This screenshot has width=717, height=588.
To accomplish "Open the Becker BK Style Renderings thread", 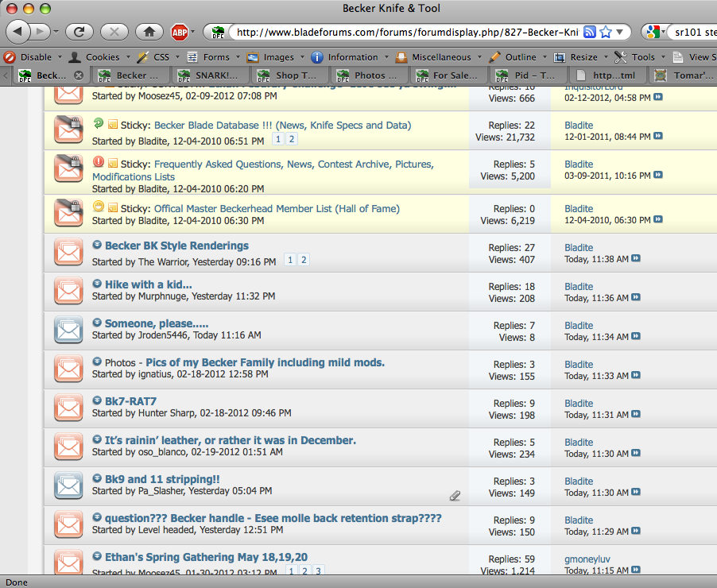I will tap(177, 246).
